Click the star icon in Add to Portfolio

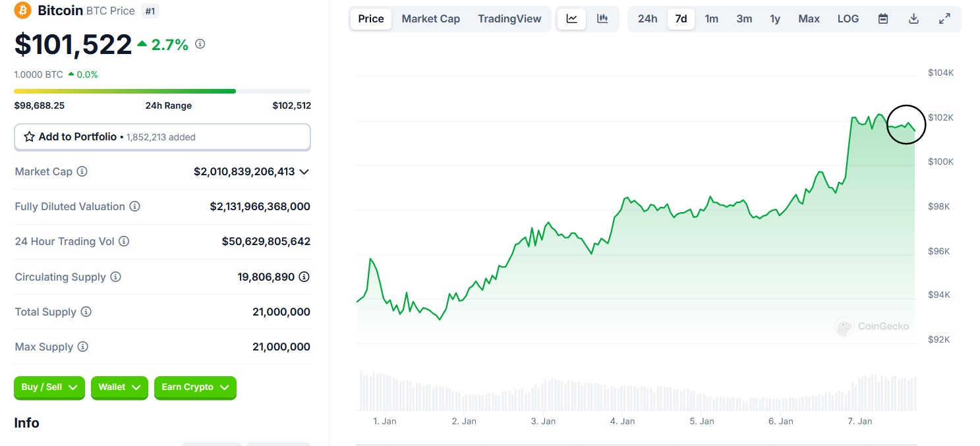(x=30, y=137)
